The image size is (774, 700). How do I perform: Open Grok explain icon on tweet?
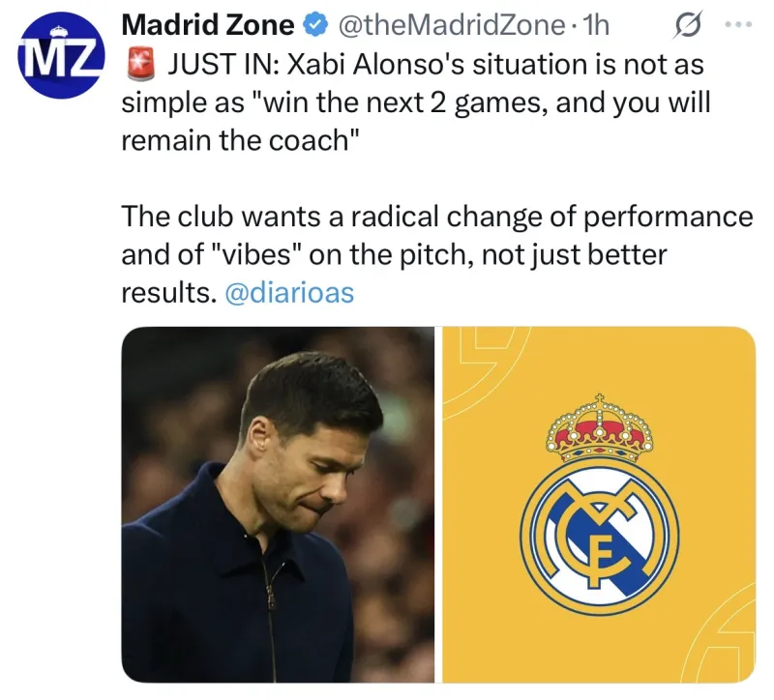coord(687,25)
